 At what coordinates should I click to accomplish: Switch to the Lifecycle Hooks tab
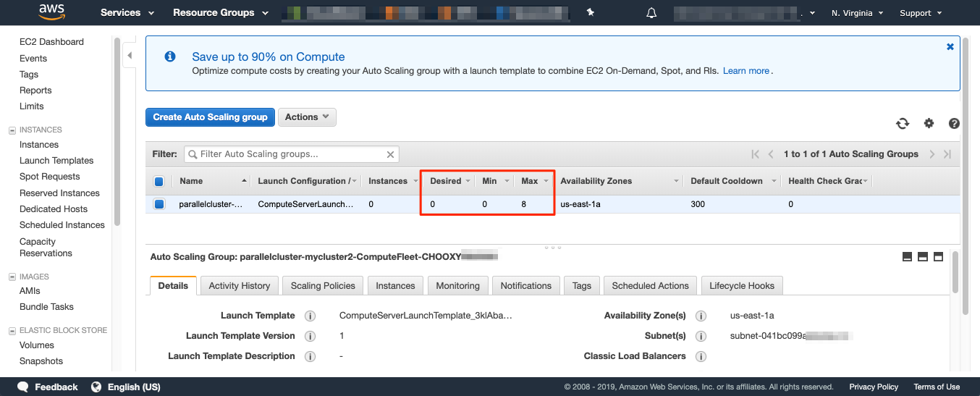click(x=742, y=286)
